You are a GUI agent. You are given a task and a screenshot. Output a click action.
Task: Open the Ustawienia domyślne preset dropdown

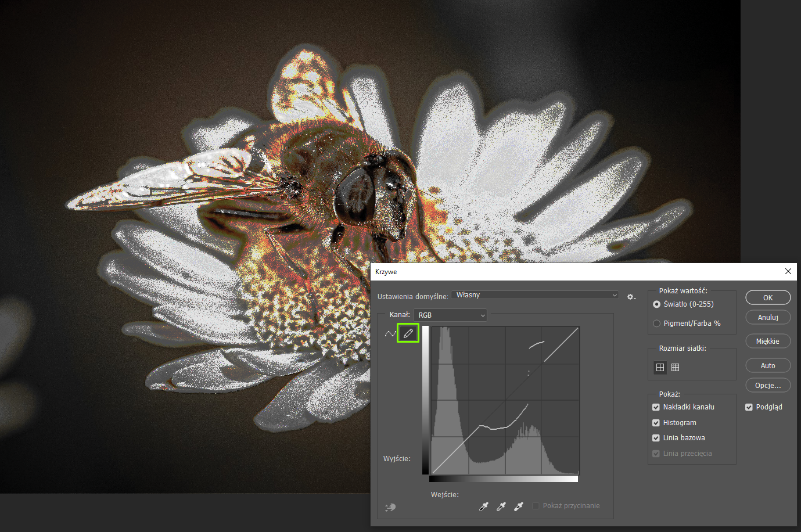[x=535, y=295]
